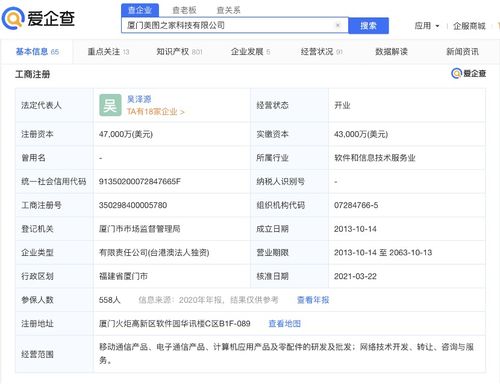Select registration number 350298400005780
This screenshot has width=500, height=384.
tap(133, 205)
